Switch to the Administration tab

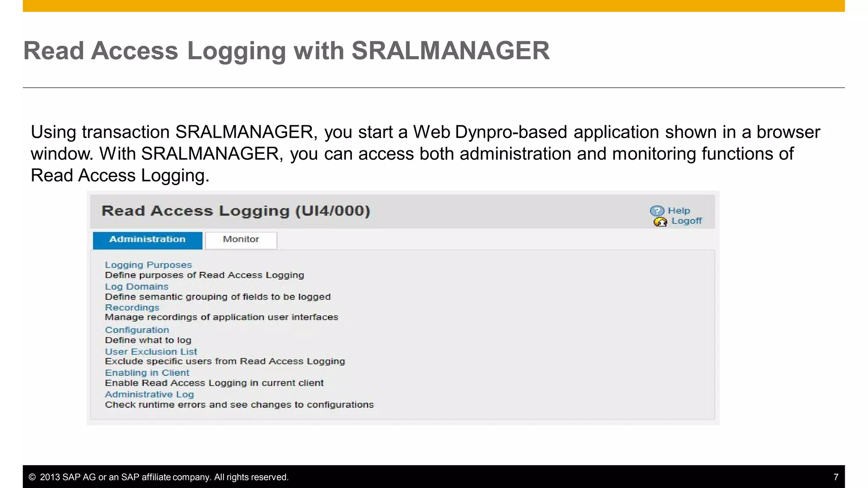pyautogui.click(x=147, y=240)
